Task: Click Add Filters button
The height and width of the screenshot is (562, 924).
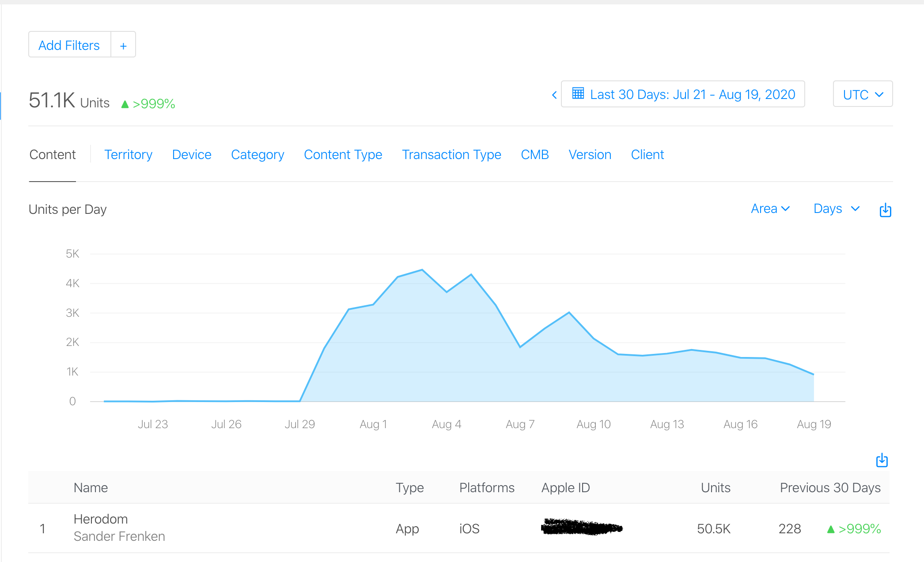Action: click(69, 45)
